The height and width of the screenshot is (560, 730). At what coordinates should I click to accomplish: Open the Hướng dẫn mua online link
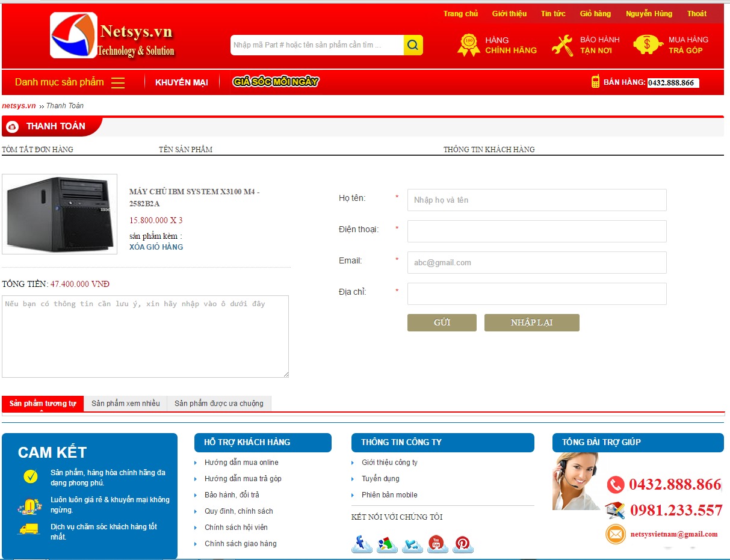click(x=241, y=463)
